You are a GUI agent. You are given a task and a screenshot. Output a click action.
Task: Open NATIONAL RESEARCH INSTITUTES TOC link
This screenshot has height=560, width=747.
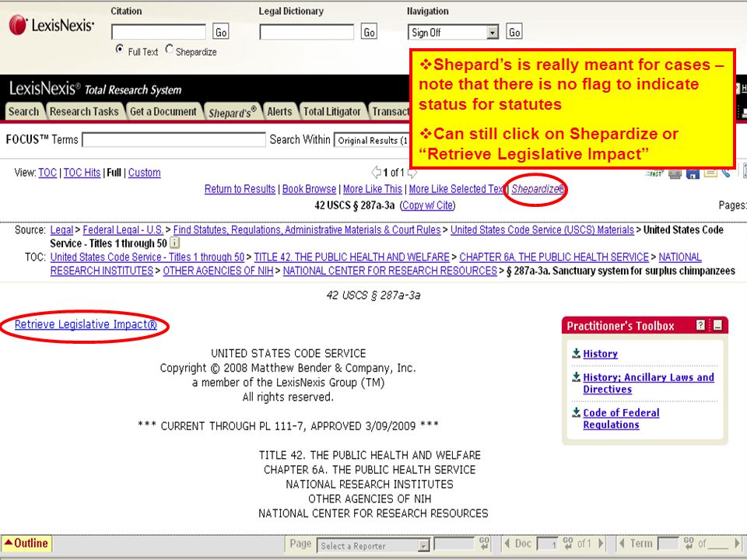pos(101,271)
